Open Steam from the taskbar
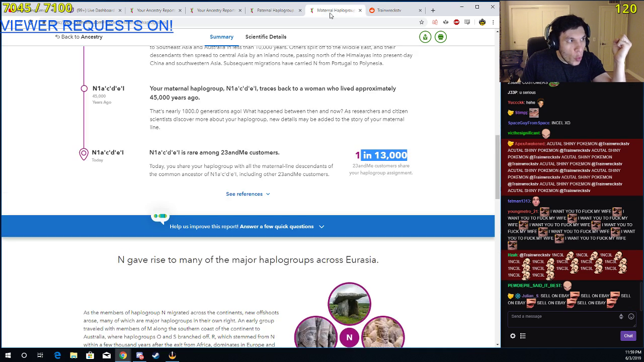This screenshot has height=362, width=644. click(x=155, y=355)
